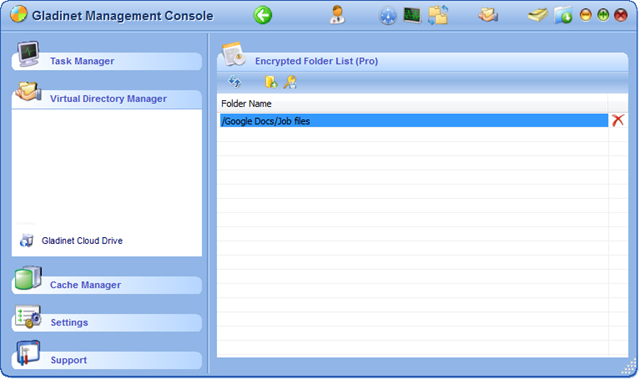
Task: Open the Cache Manager section
Action: click(x=107, y=285)
